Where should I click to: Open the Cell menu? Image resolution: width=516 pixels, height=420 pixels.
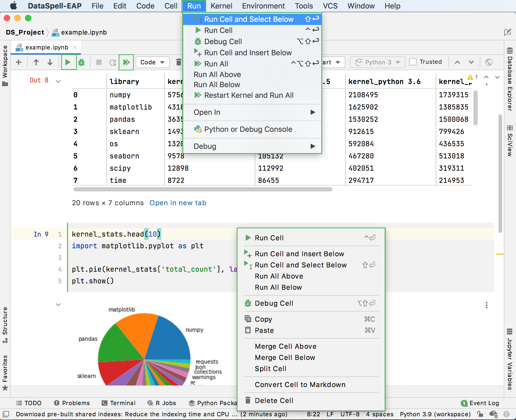pos(171,6)
